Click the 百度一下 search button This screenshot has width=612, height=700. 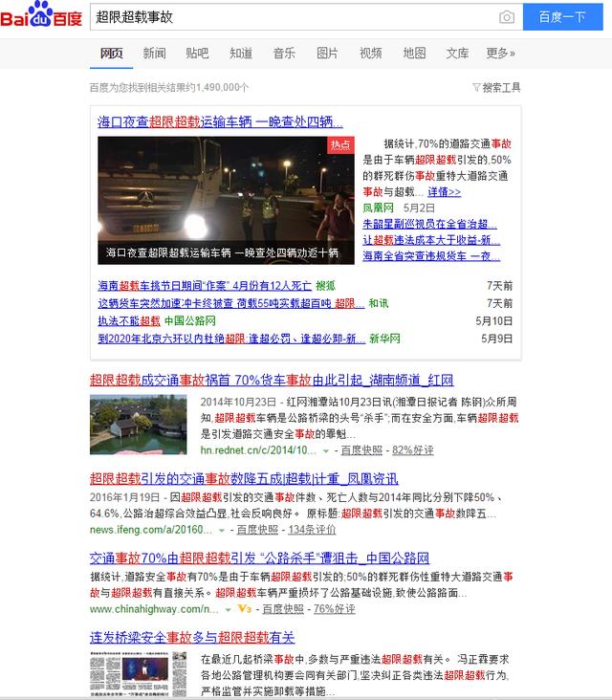click(x=562, y=17)
